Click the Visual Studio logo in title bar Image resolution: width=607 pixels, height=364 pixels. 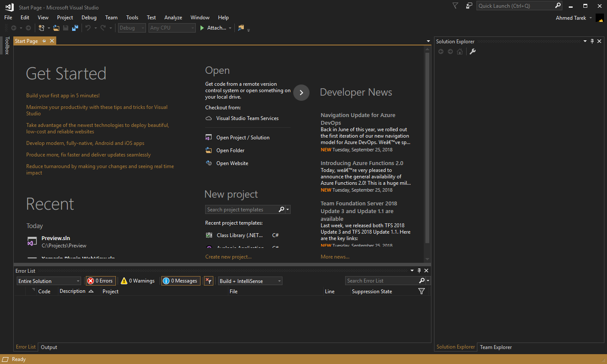point(9,7)
